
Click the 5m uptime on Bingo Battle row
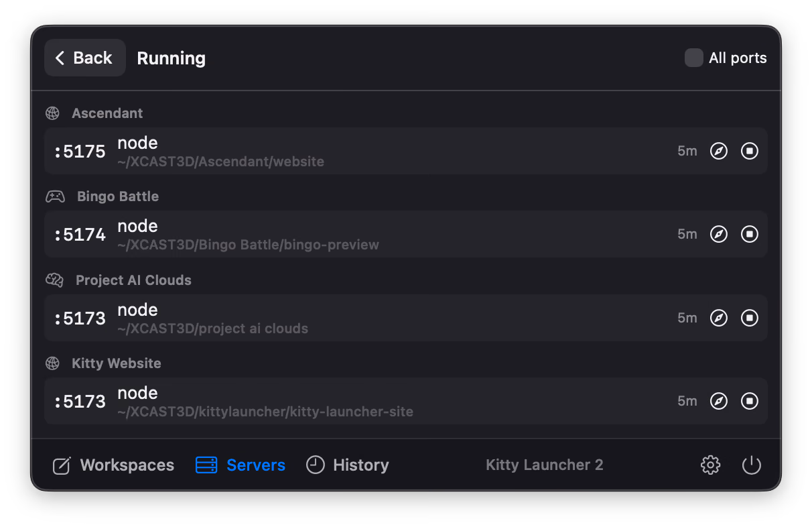[x=687, y=234]
